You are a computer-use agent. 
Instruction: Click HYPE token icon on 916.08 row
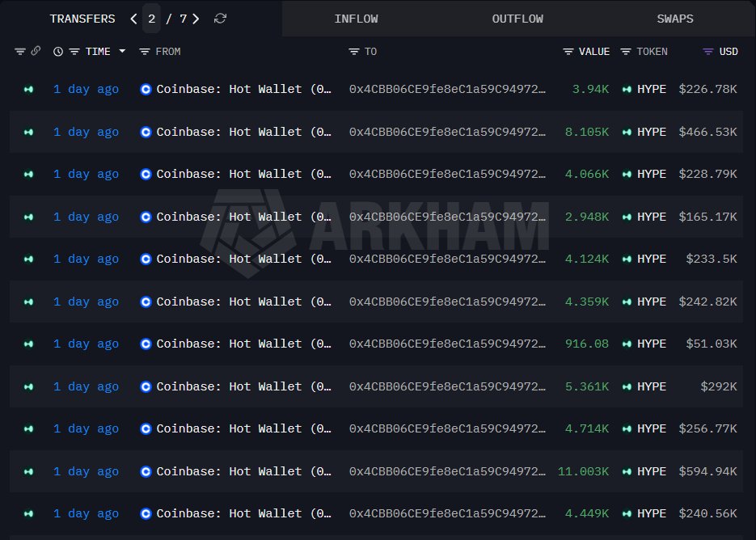coord(627,344)
